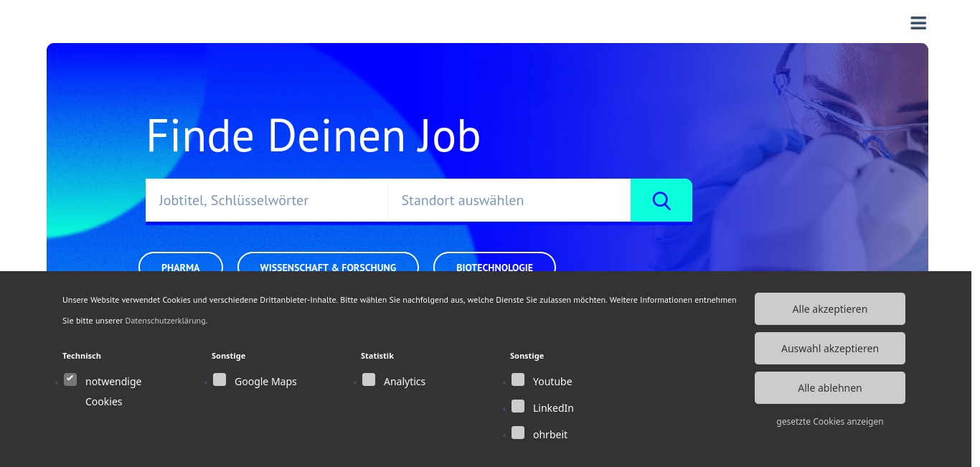The width and height of the screenshot is (980, 467).
Task: Check the LinkedIn cookie option
Action: 518,406
